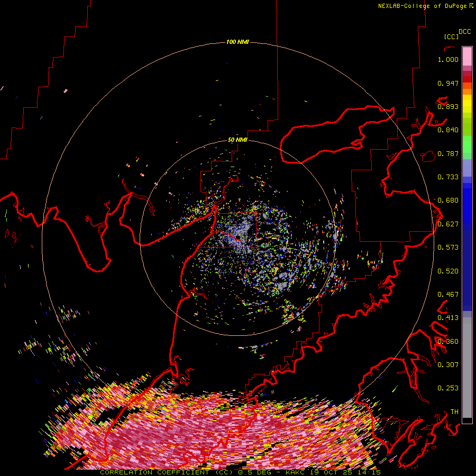This screenshot has height=476, width=476.
Task: Click the 0.467 color scale value
Action: click(448, 295)
